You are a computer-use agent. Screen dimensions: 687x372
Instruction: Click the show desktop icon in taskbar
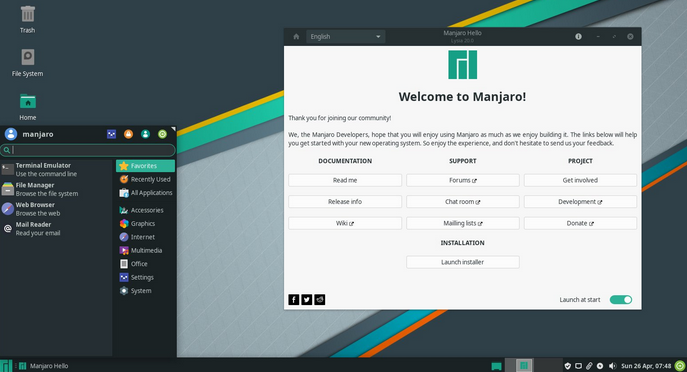(x=496, y=366)
